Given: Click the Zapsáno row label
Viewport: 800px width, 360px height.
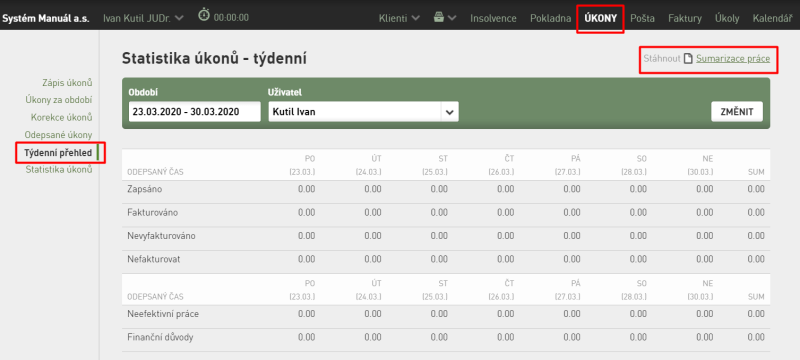Looking at the screenshot, I should coord(144,189).
